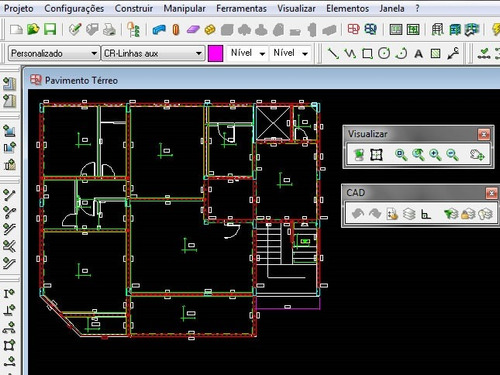The image size is (500, 375).
Task: Click the Zoom in plus icon
Action: point(435,155)
